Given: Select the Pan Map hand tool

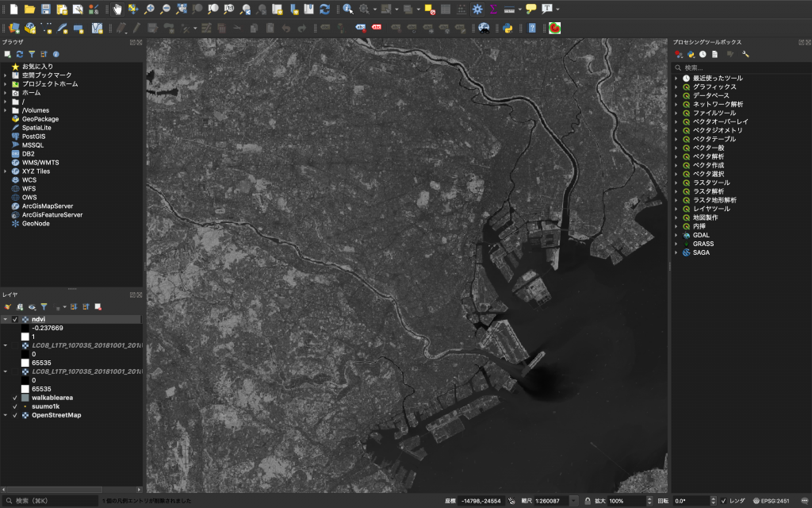Looking at the screenshot, I should [x=117, y=9].
